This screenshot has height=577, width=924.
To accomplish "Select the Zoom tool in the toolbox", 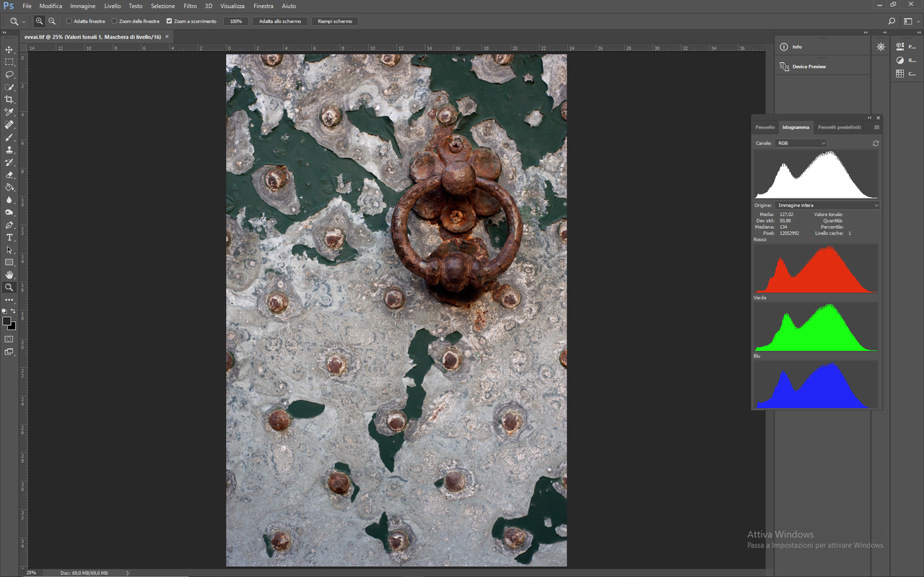I will 9,287.
